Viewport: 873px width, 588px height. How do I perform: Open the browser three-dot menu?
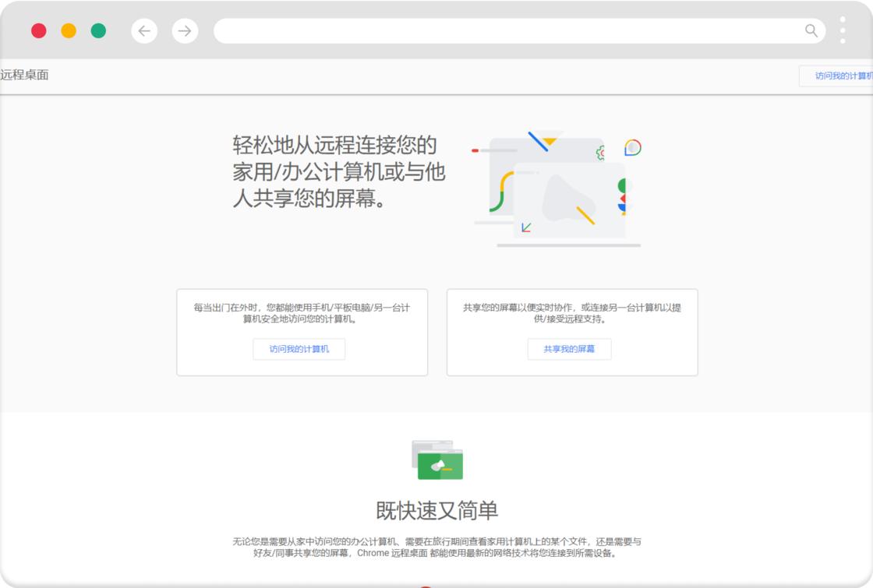[841, 31]
